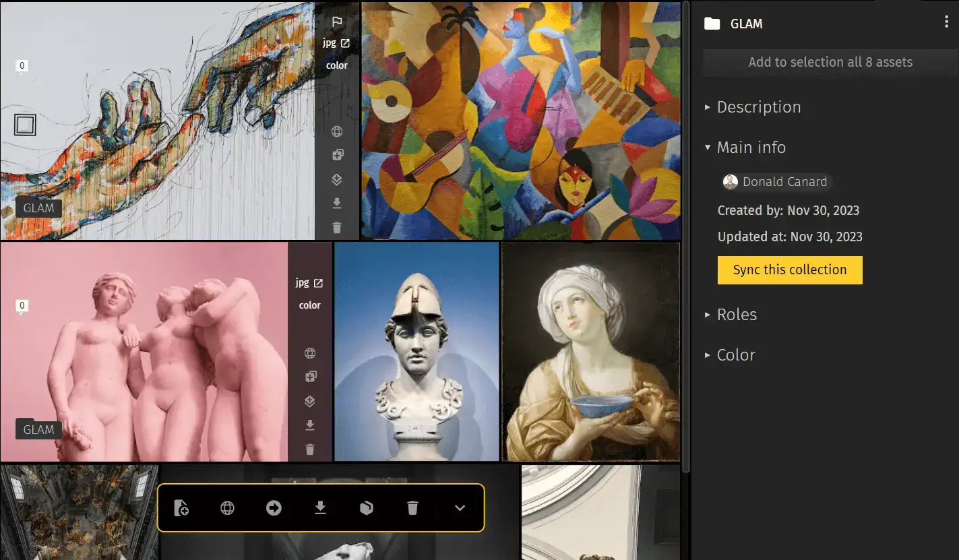Expand bottom toolbar with chevron-down arrow
The width and height of the screenshot is (959, 560).
(460, 508)
